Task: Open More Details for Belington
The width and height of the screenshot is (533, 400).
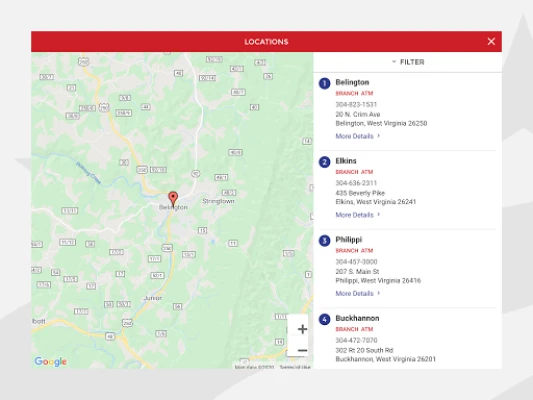Action: pyautogui.click(x=358, y=136)
